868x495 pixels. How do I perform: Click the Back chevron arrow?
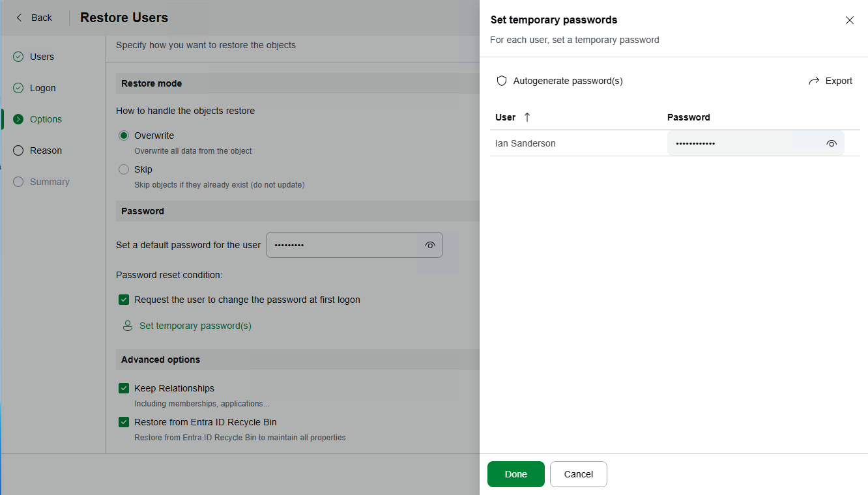[x=18, y=18]
